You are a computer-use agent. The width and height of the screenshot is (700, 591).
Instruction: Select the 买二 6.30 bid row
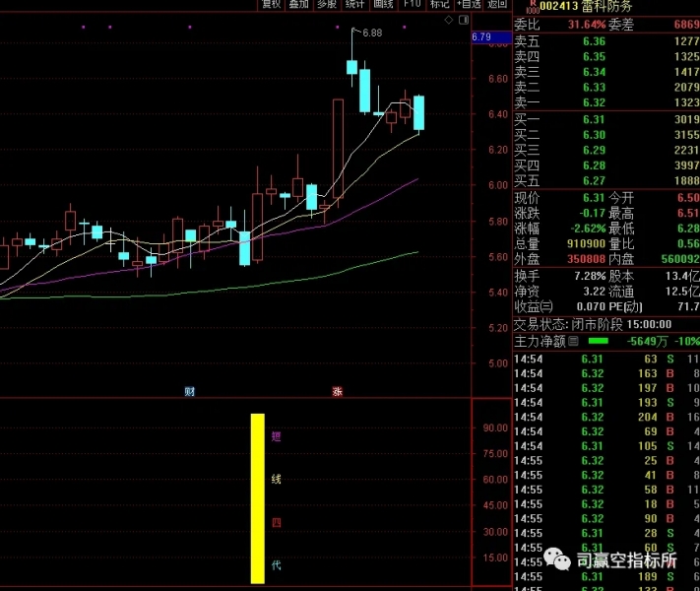pyautogui.click(x=606, y=135)
